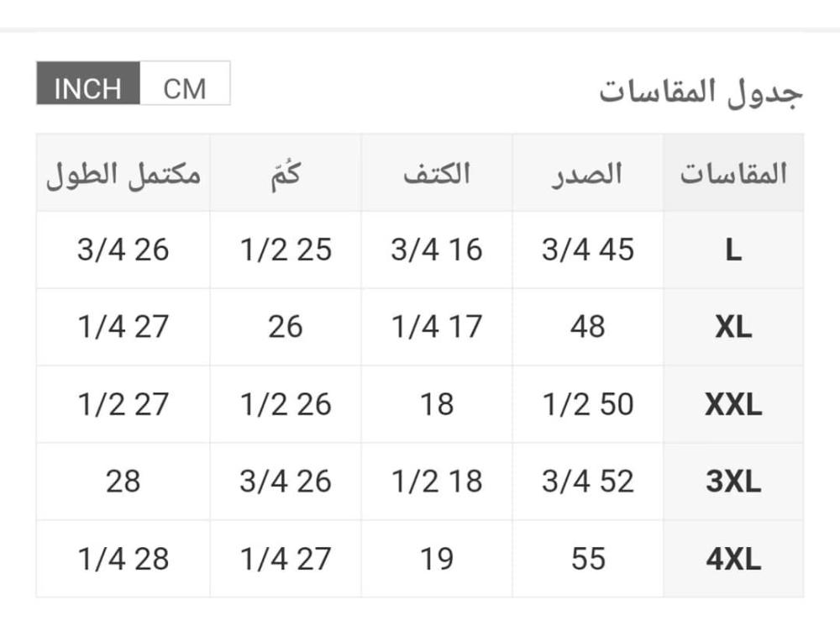
Task: Select the INCH unit toggle
Action: pos(88,83)
